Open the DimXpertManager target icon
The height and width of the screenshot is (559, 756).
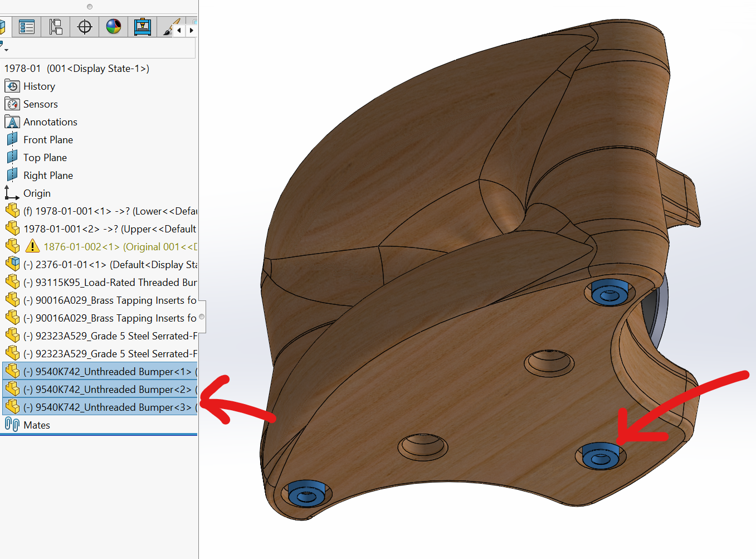point(84,26)
